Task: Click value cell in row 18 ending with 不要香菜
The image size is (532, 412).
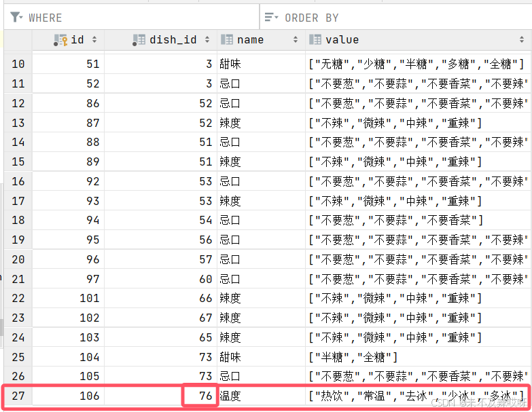Action: [419, 220]
